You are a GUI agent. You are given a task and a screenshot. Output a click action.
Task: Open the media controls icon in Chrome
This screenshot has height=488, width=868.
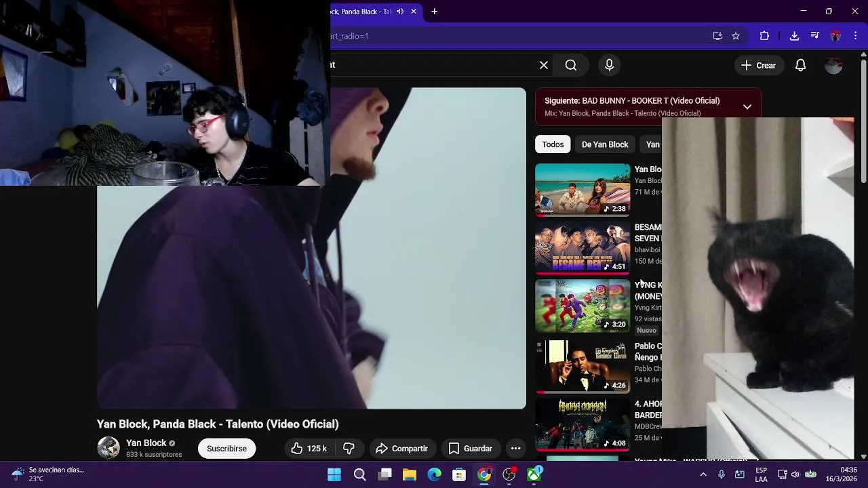(815, 36)
